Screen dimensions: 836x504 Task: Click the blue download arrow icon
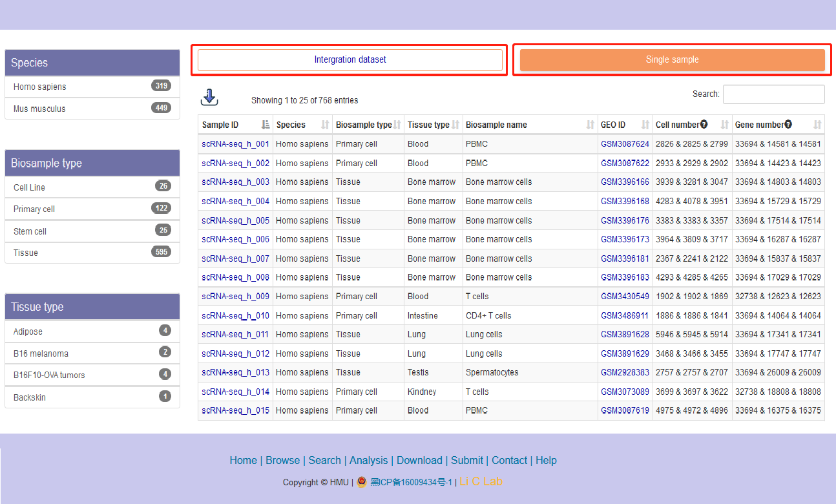tap(209, 98)
